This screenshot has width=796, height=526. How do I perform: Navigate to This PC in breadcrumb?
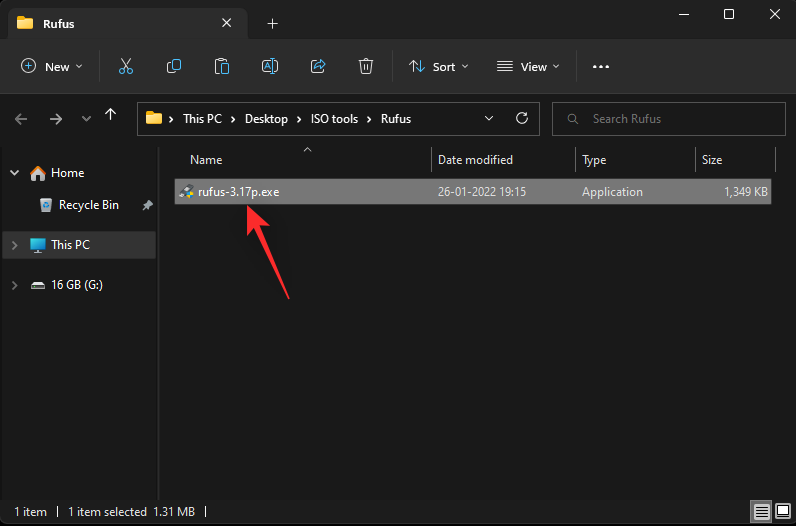(x=202, y=119)
